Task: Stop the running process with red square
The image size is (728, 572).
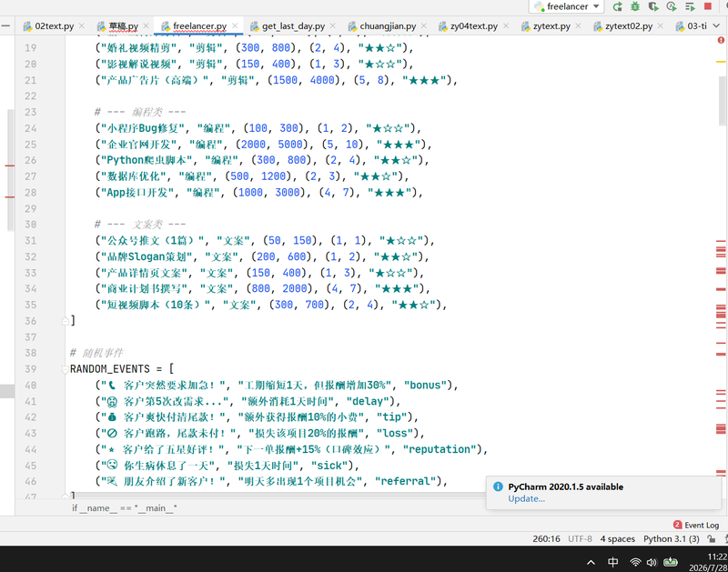Action: click(708, 6)
